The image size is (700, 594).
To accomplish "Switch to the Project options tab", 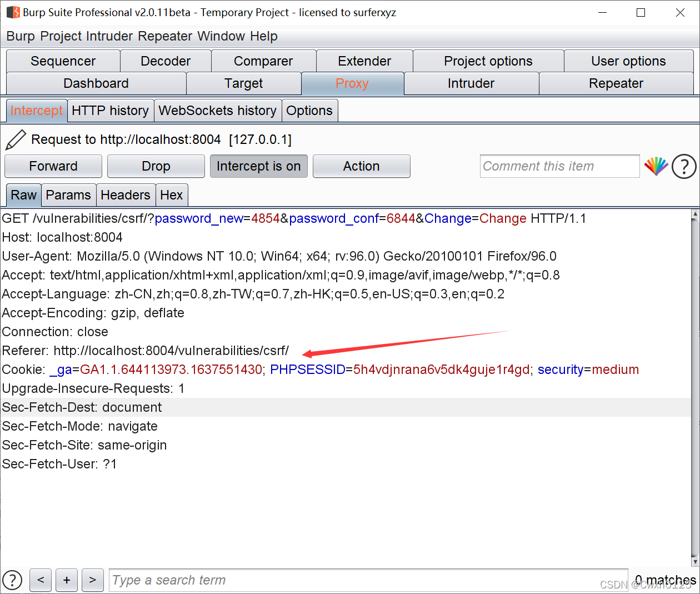I will [x=488, y=61].
